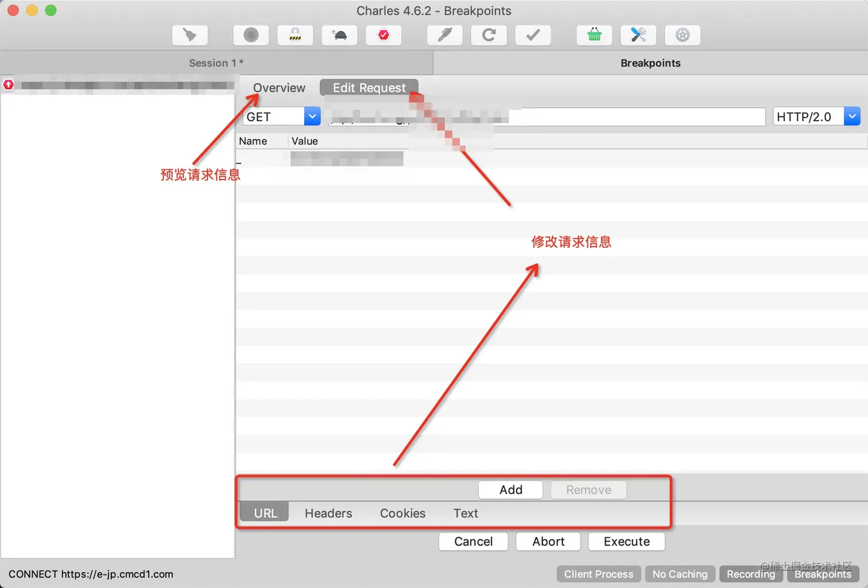The width and height of the screenshot is (868, 588).
Task: Select the URL bottom tab
Action: point(265,513)
